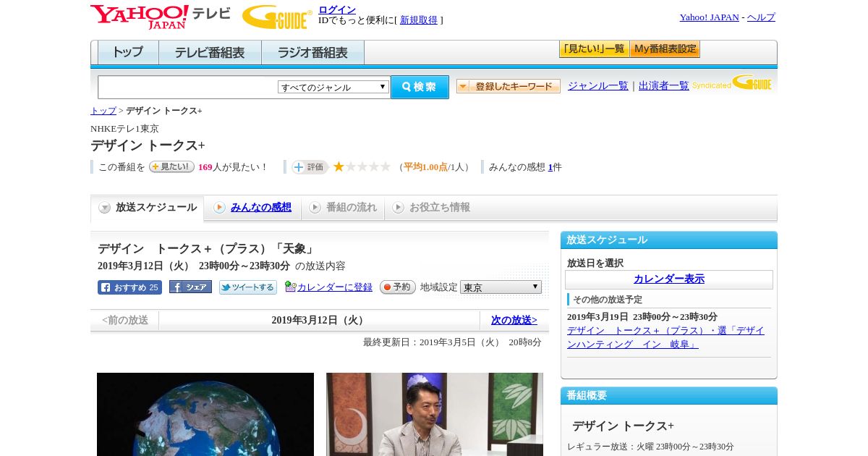Image resolution: width=868 pixels, height=456 pixels.
Task: Click the 見たい! plus button
Action: 171,166
